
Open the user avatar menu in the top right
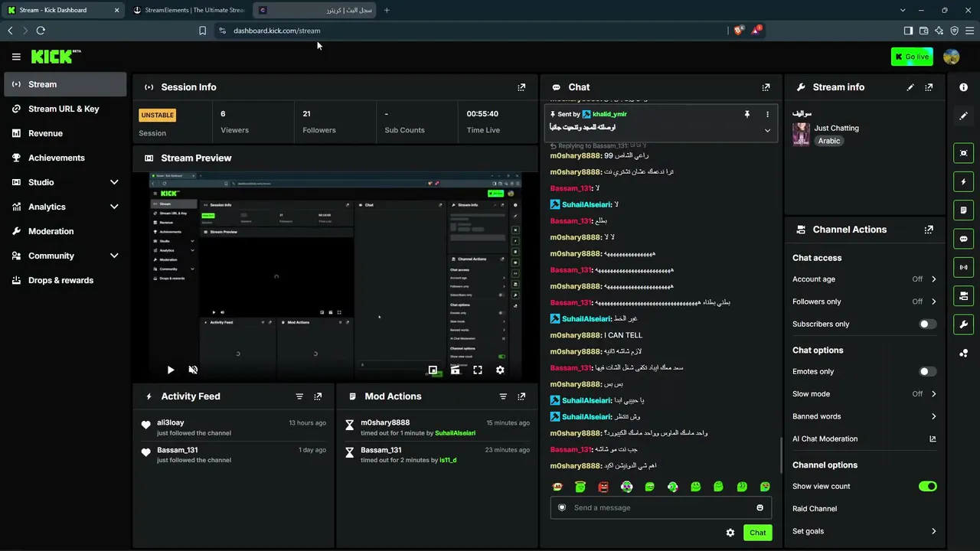(x=952, y=57)
